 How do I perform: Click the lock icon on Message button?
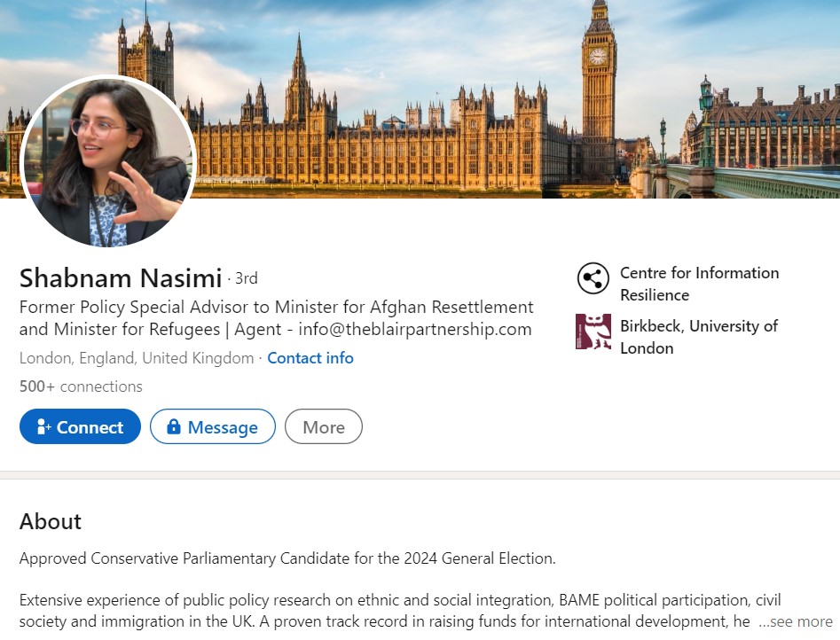coord(174,427)
